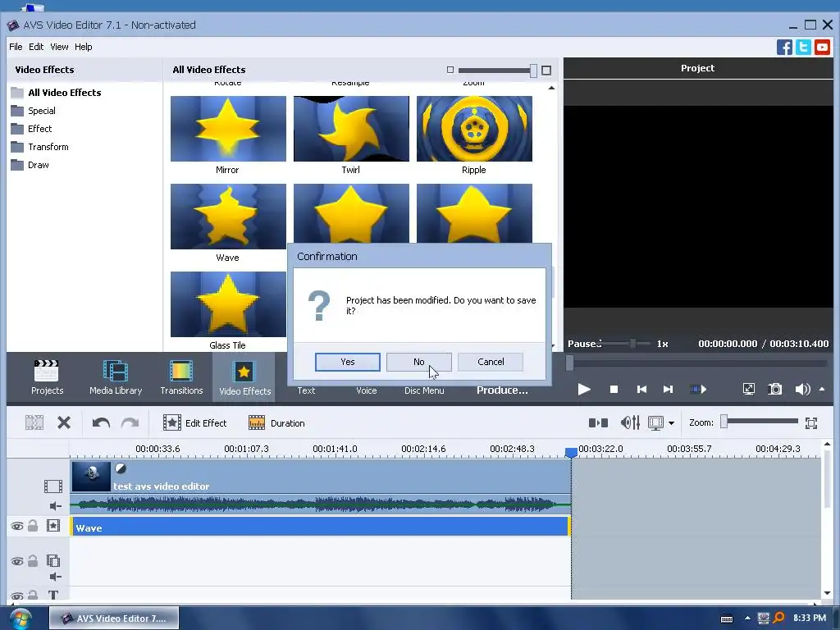Open the YouTube link icon

(x=822, y=47)
